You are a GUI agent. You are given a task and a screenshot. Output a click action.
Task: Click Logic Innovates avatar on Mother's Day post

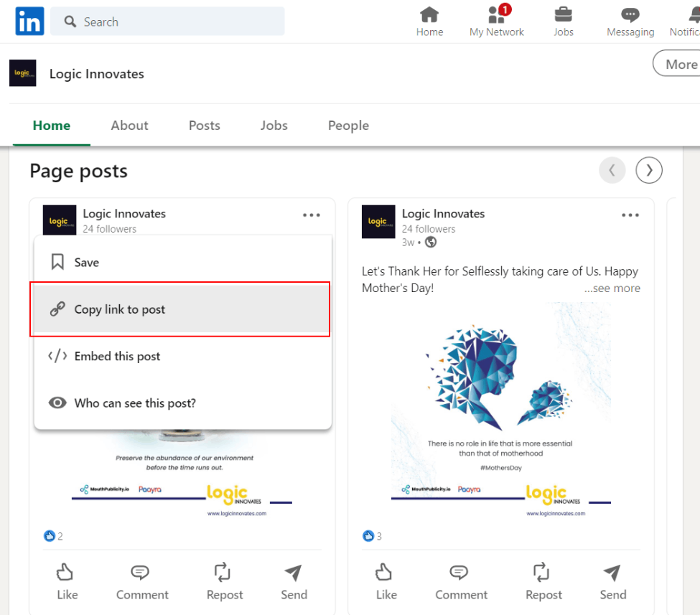pos(378,222)
